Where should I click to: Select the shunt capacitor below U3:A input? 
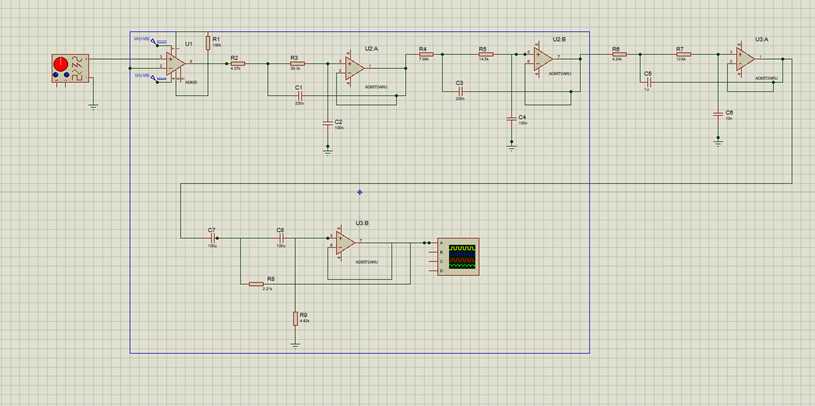pyautogui.click(x=718, y=114)
